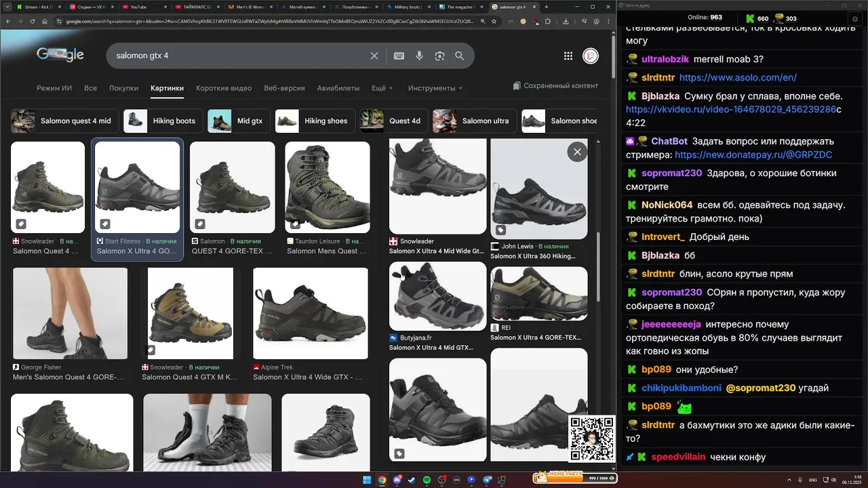Switch to Все results tab
This screenshot has width=868, height=488.
(90, 88)
